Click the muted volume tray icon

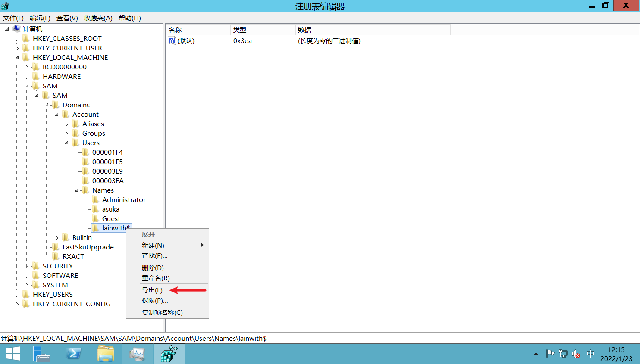(576, 354)
